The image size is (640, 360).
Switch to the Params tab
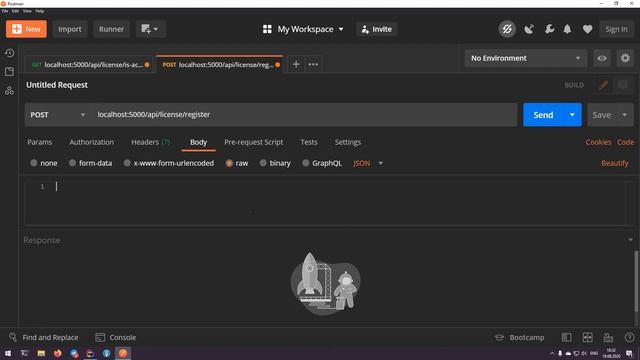(40, 142)
